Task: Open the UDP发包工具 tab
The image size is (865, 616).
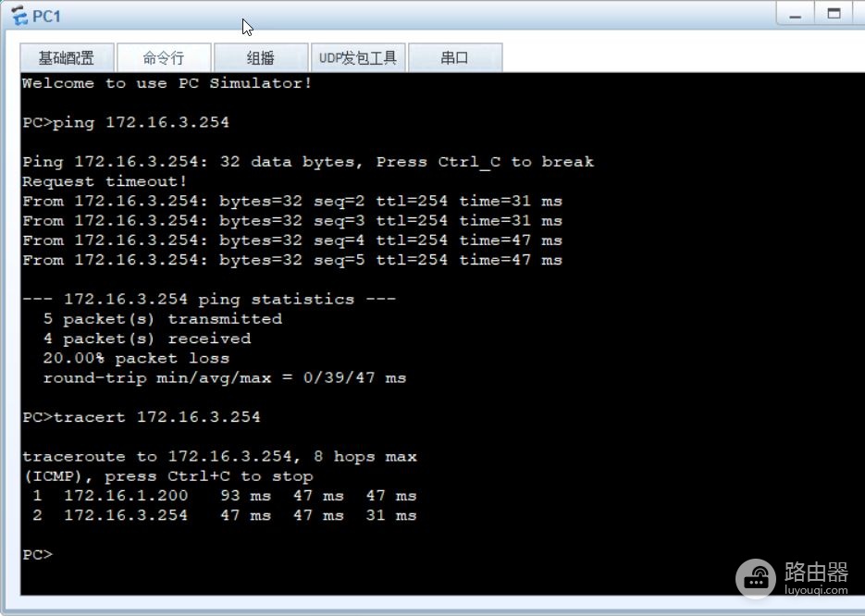Action: pyautogui.click(x=358, y=58)
